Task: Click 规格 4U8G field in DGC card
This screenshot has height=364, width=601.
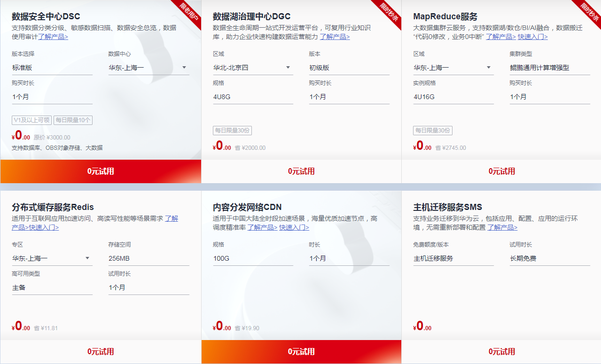Action: click(x=253, y=97)
